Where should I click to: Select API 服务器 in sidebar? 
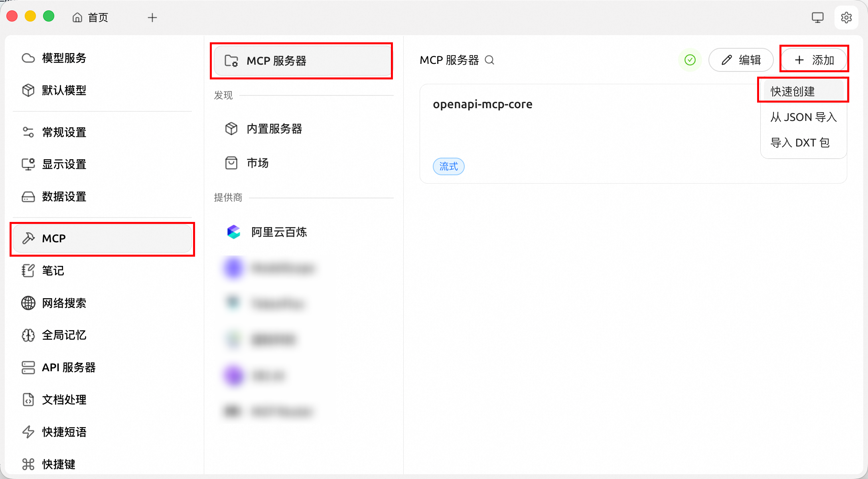pyautogui.click(x=69, y=368)
